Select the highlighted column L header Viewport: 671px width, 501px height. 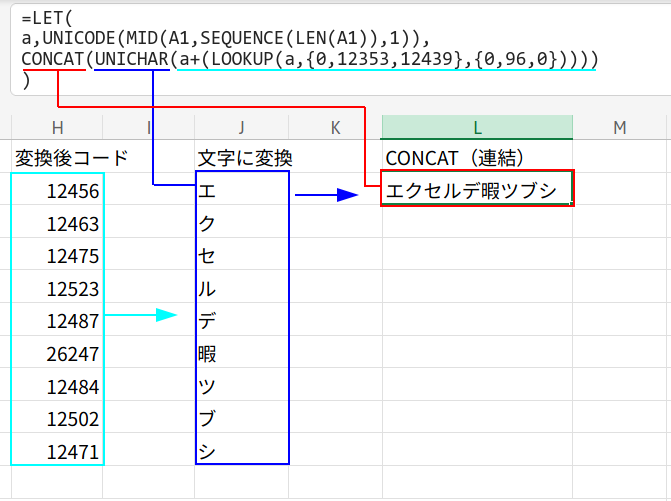pos(477,126)
